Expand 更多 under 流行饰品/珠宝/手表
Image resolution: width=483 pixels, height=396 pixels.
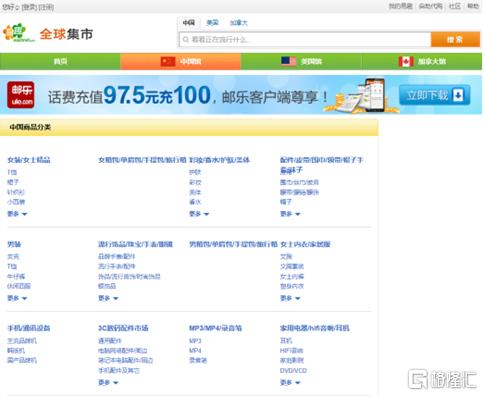[x=108, y=298]
